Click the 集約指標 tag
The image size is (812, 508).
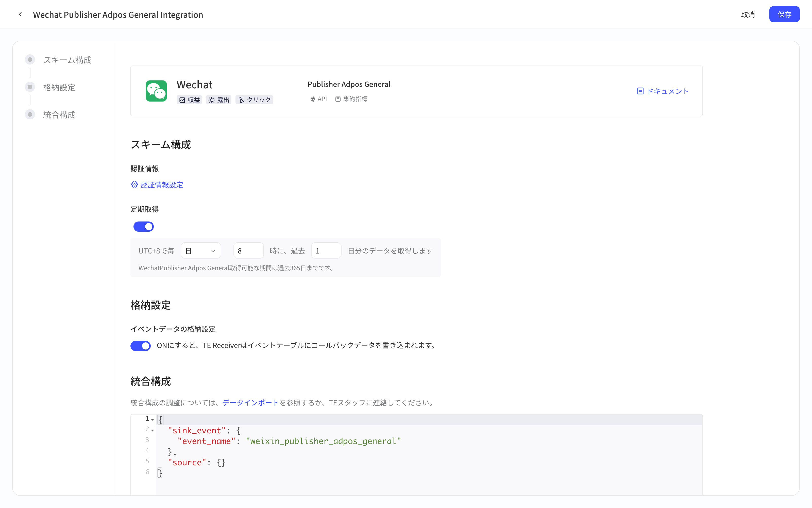pos(351,99)
